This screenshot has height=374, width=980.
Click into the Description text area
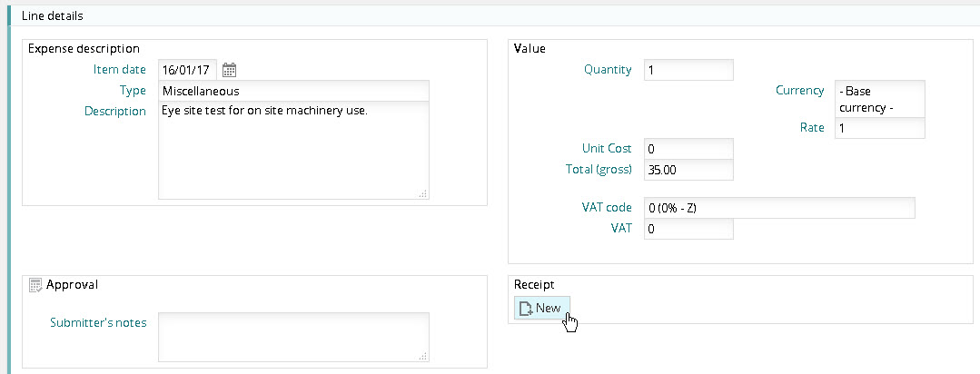click(x=292, y=150)
